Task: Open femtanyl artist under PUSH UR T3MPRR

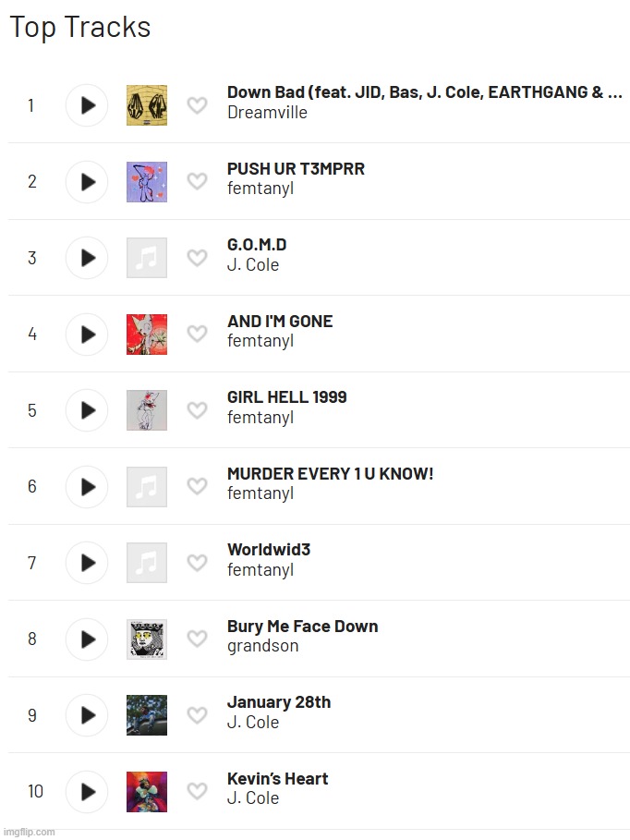Action: [260, 189]
